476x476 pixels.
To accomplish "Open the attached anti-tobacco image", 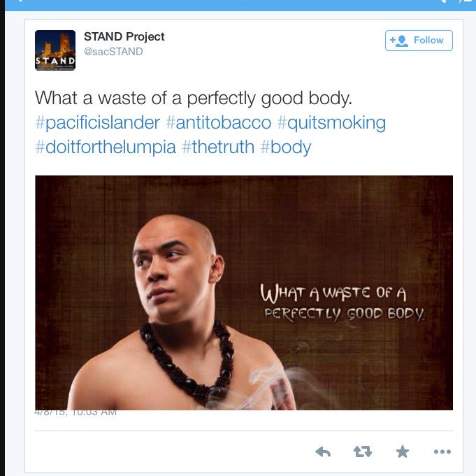I will 244,293.
